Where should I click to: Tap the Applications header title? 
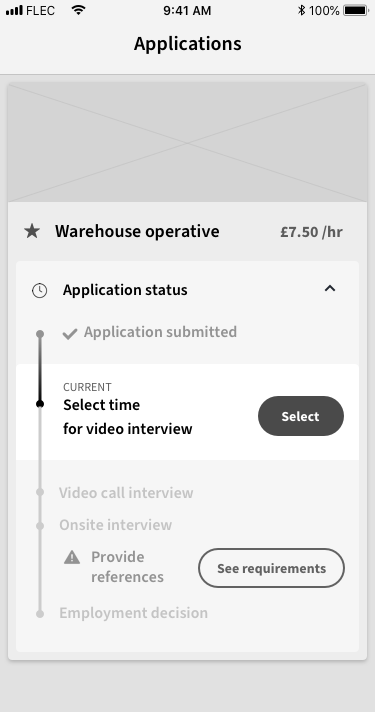click(188, 44)
